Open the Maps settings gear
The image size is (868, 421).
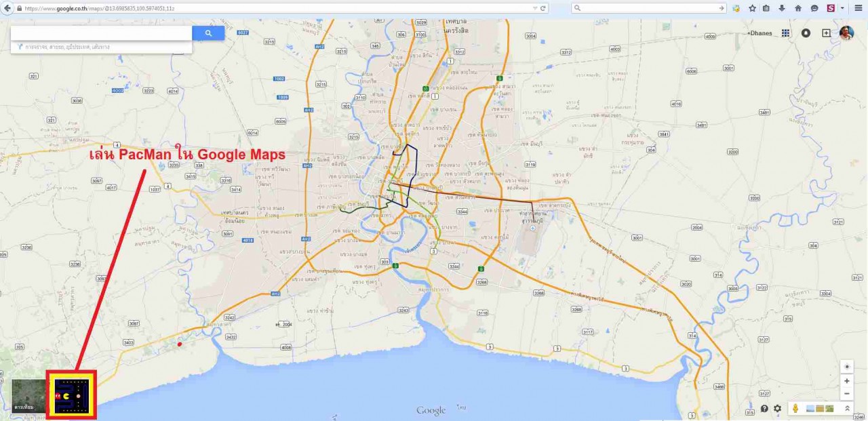coord(778,409)
